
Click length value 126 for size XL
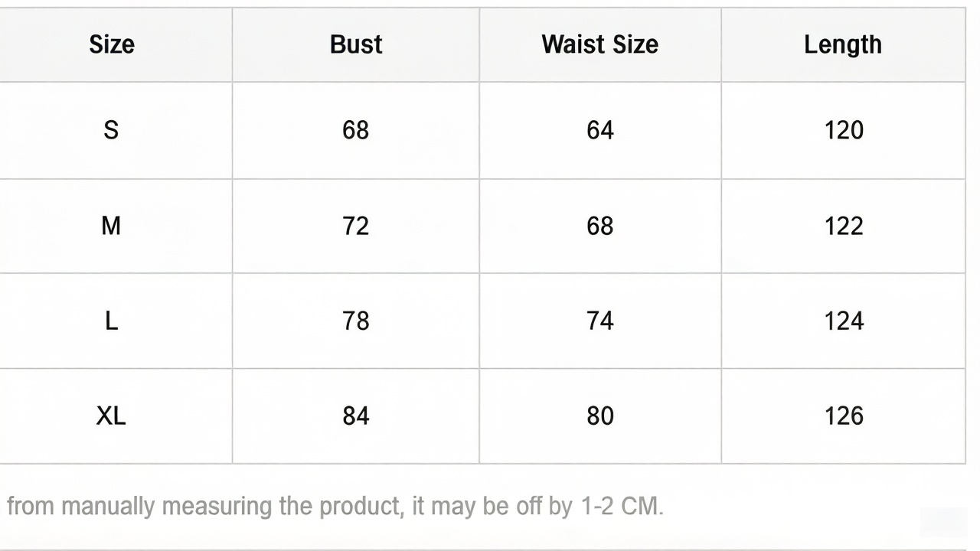[x=844, y=416]
